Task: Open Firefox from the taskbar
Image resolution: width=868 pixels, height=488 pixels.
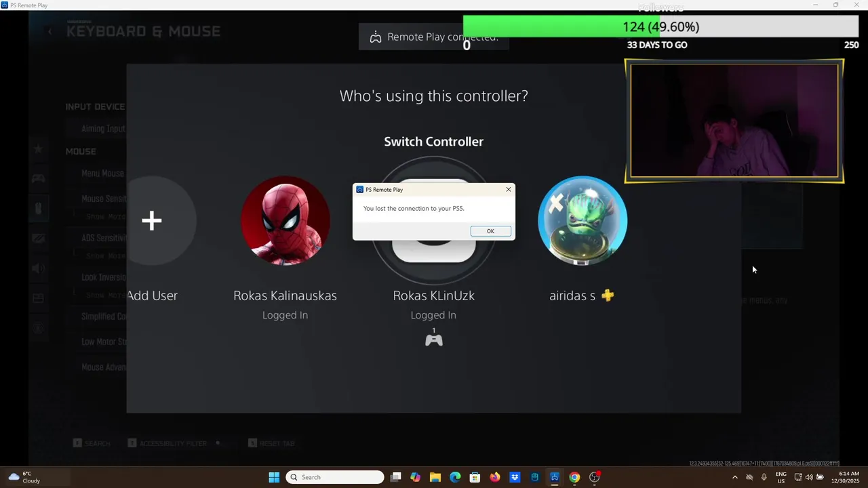Action: click(495, 477)
